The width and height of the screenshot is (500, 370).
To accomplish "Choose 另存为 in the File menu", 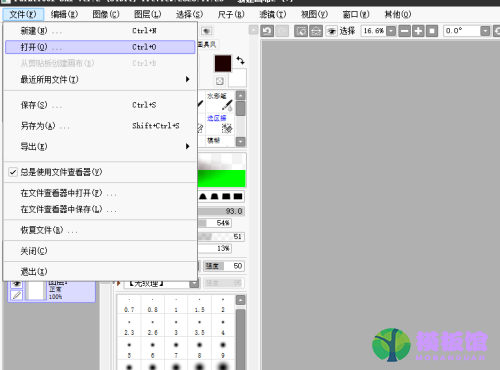I will pyautogui.click(x=100, y=126).
